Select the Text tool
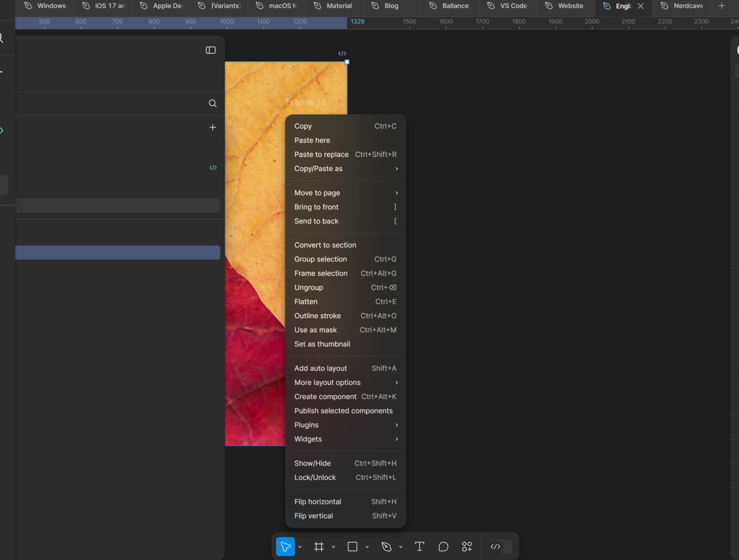The height and width of the screenshot is (560, 739). click(419, 546)
